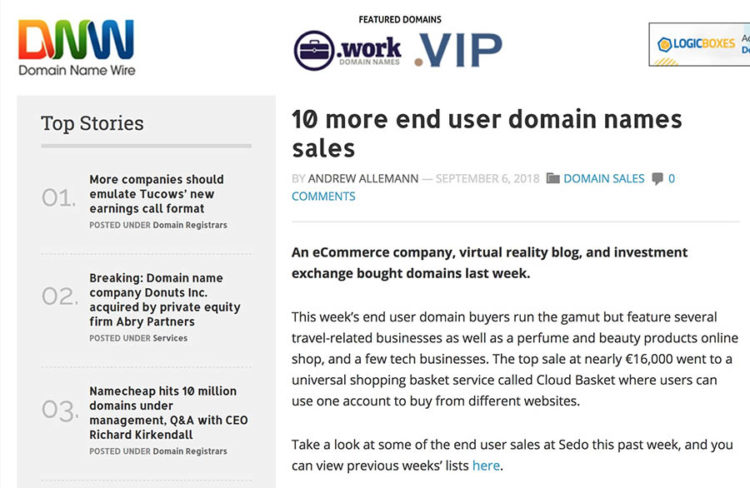Open Domain Registrars tag under Namecheap story

[x=189, y=451]
